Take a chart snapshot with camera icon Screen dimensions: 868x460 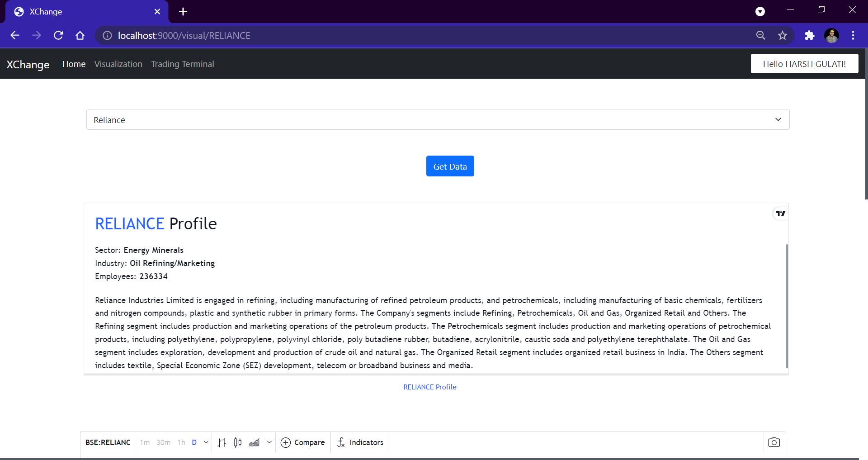(774, 442)
